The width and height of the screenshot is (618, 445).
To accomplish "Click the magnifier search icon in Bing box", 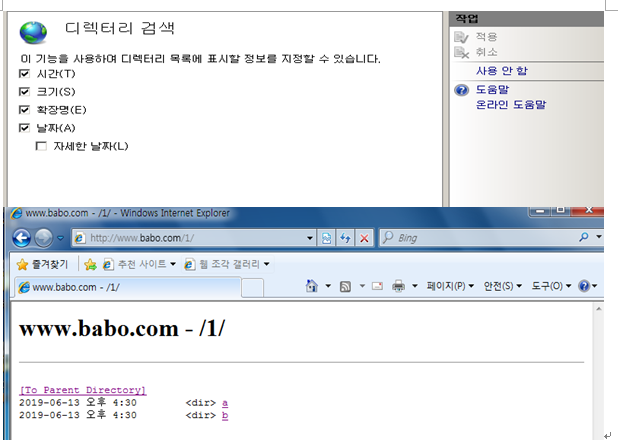I will [584, 237].
